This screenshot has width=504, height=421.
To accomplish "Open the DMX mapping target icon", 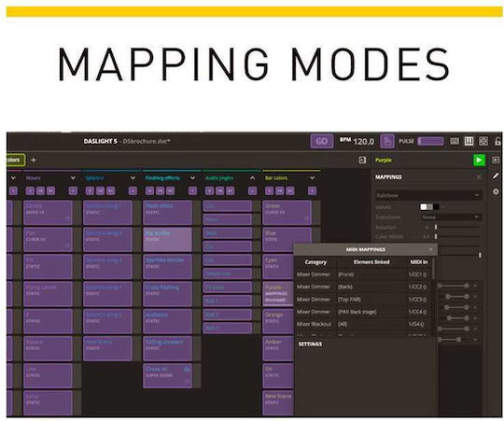I will 483,141.
